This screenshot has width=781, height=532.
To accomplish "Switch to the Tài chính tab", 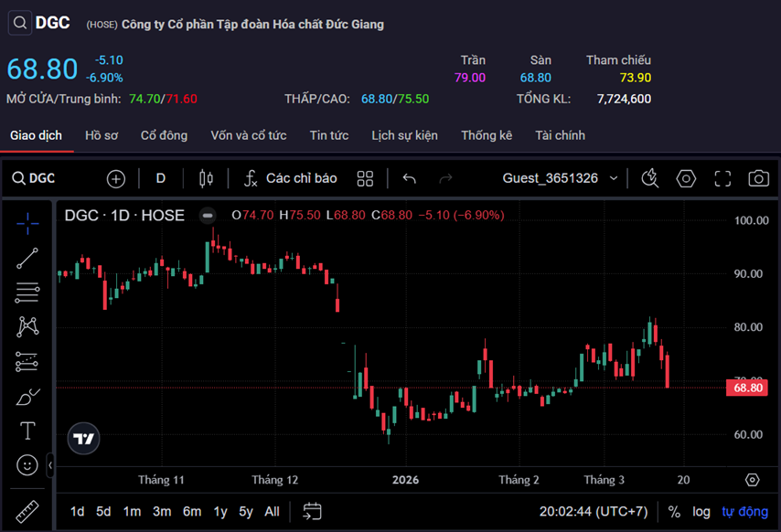I will [x=560, y=135].
